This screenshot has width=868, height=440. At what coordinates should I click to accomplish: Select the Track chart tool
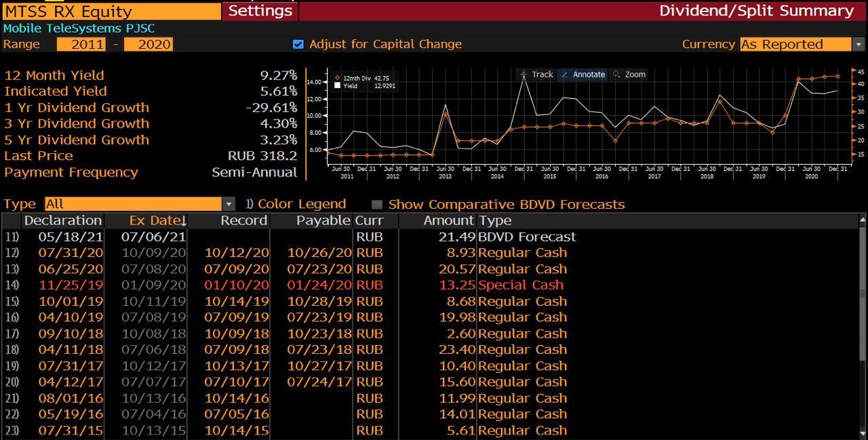537,75
